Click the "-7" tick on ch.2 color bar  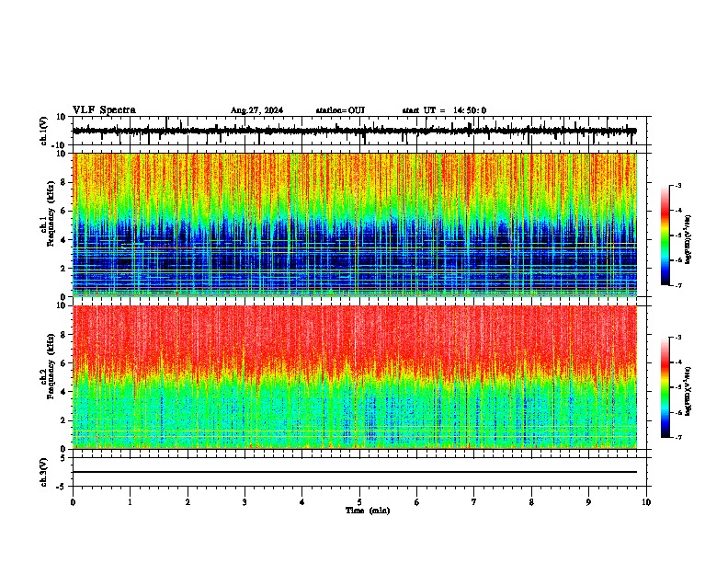[677, 438]
